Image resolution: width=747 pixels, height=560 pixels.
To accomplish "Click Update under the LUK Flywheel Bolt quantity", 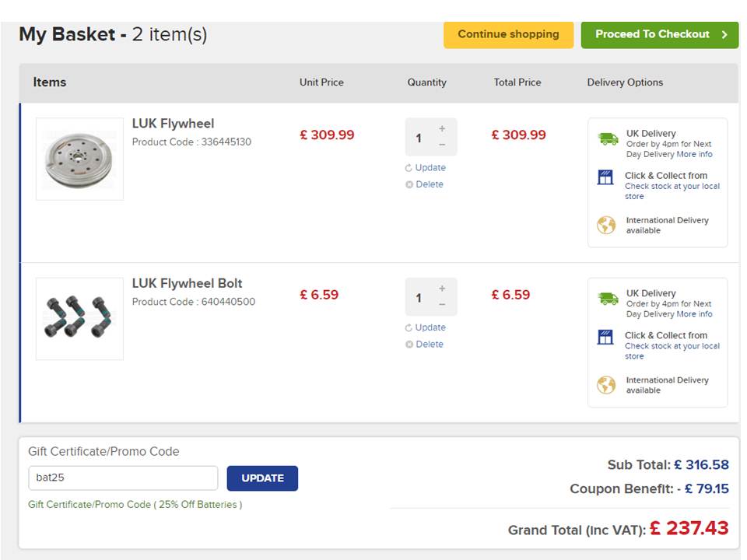I will [x=430, y=327].
